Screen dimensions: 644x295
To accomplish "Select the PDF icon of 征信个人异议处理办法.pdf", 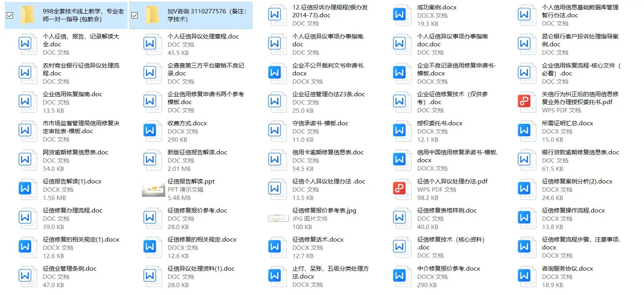I will coord(400,189).
